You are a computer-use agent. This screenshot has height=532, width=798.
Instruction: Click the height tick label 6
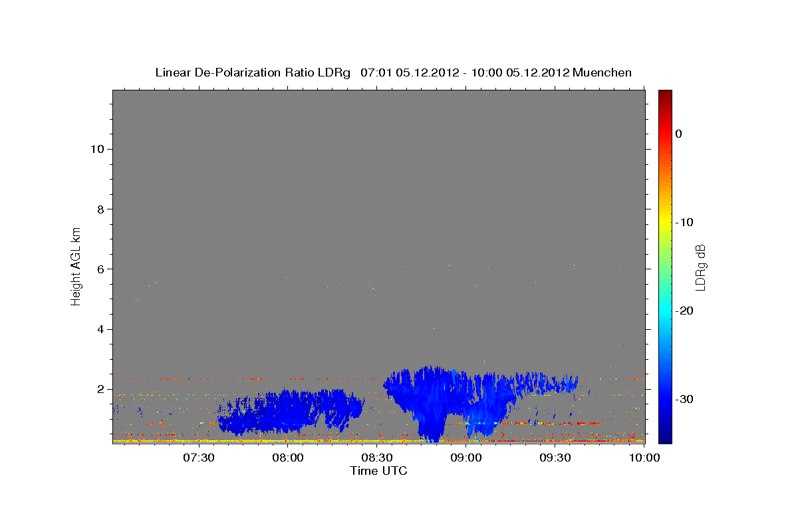(x=100, y=269)
